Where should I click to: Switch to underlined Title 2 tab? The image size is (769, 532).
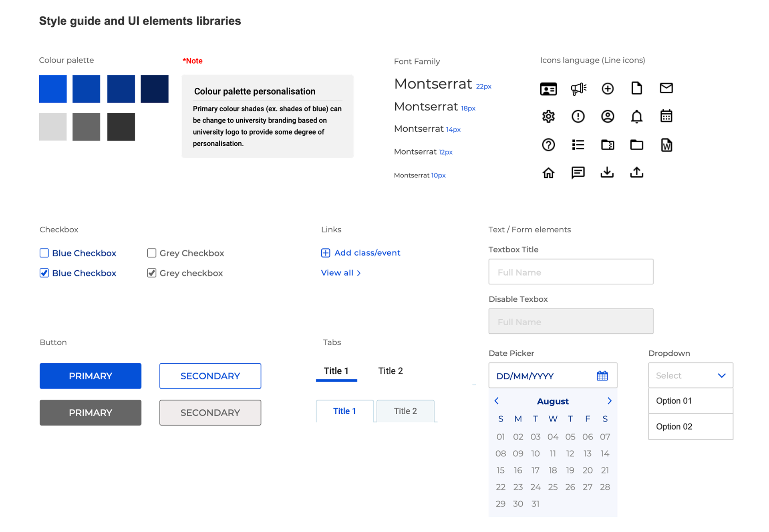pos(390,371)
